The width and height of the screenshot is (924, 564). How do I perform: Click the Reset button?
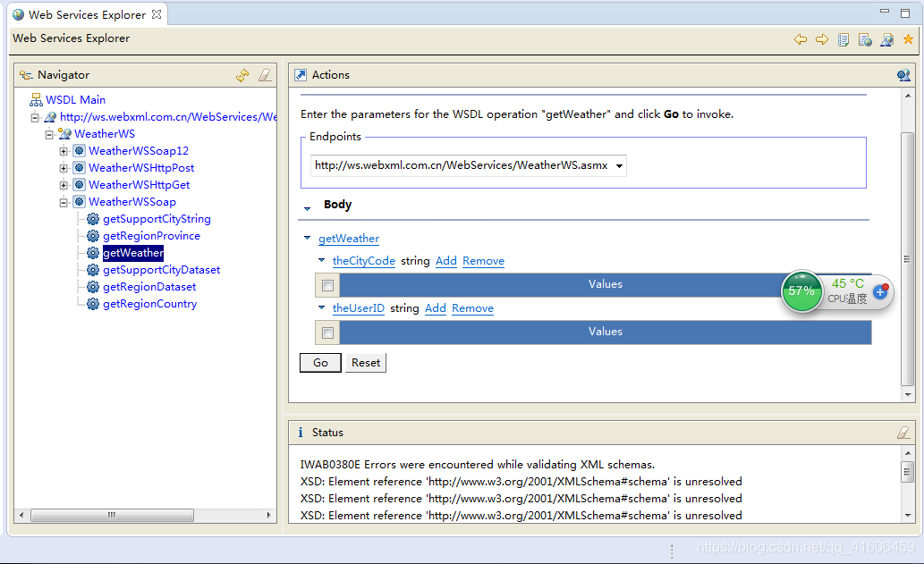coord(365,363)
